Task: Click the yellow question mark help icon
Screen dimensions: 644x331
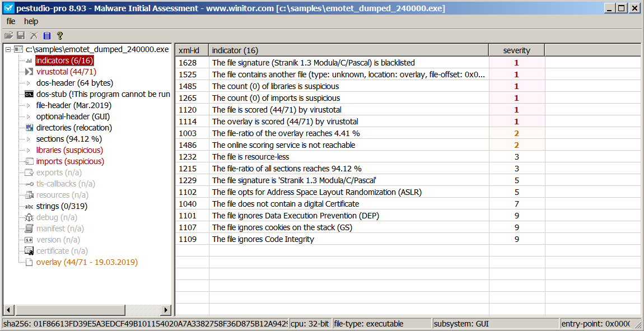Action: tap(59, 36)
